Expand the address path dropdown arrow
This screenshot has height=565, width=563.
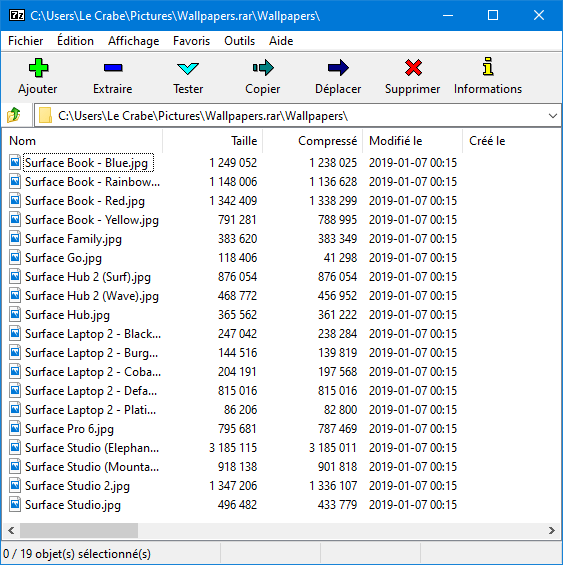point(552,116)
